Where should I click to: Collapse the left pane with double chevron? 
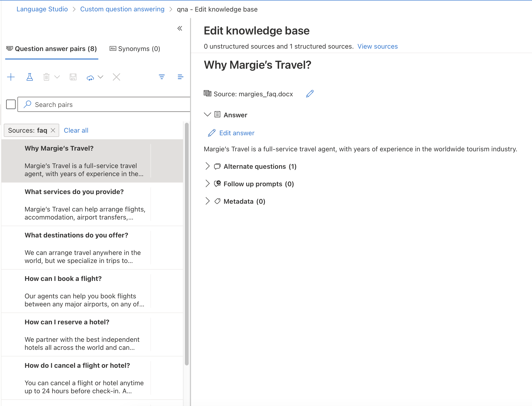tap(180, 29)
